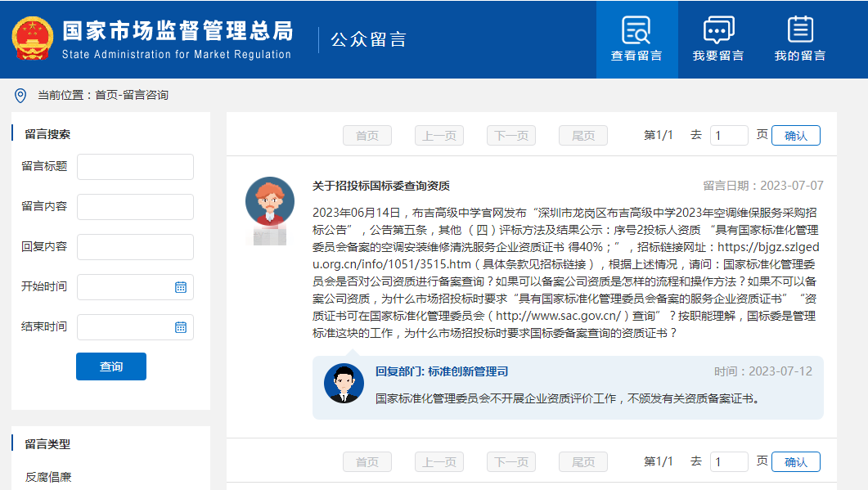Click the 公众留言 header label

(369, 40)
